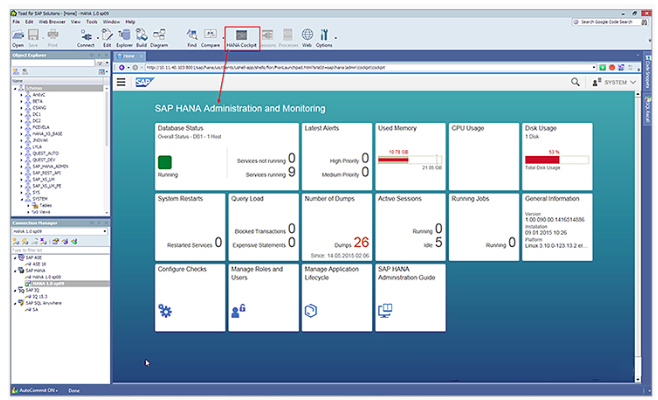Click the Manage Roles and Users icon
Image resolution: width=658 pixels, height=400 pixels.
pos(238,311)
